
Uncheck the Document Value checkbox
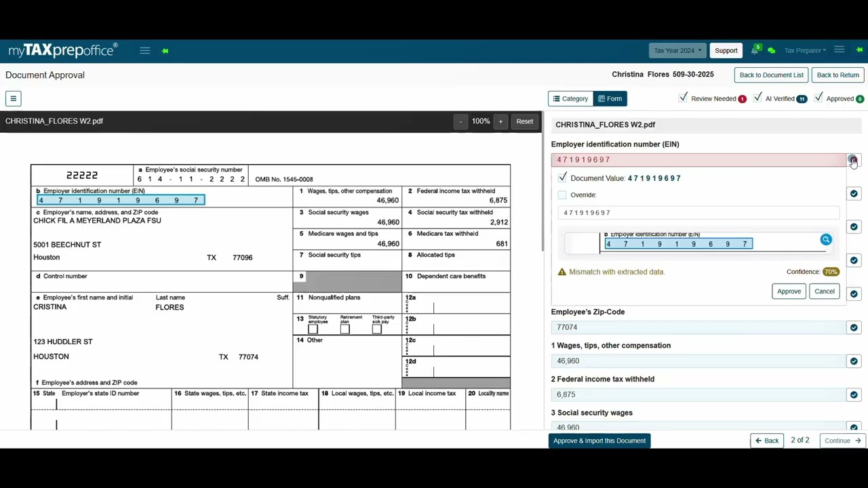coord(562,178)
